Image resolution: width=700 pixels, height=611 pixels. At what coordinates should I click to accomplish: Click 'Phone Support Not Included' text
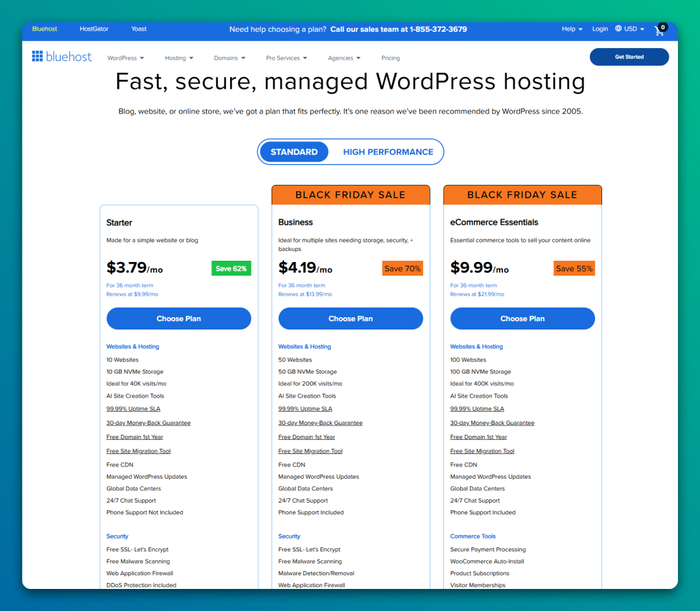click(145, 513)
